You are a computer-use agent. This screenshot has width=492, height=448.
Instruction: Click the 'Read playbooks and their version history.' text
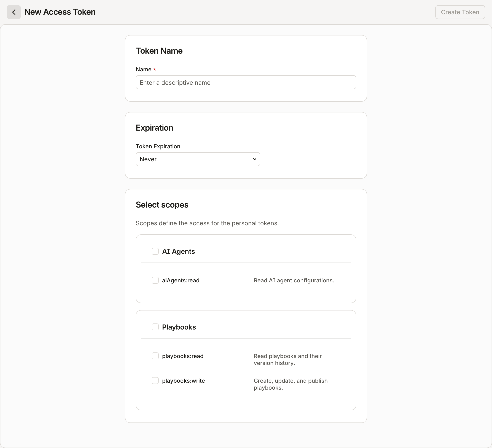pos(288,359)
